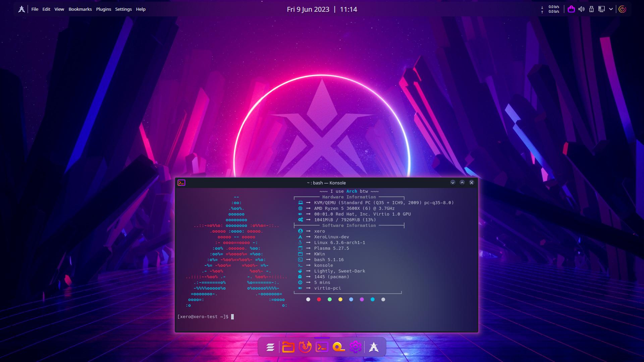Click the network display tray icon

click(601, 9)
